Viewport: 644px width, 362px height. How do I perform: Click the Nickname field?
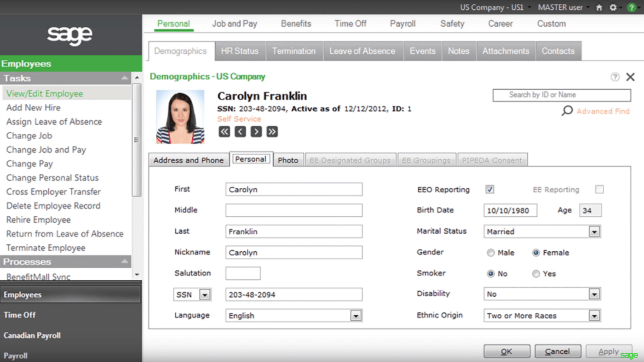pyautogui.click(x=294, y=252)
